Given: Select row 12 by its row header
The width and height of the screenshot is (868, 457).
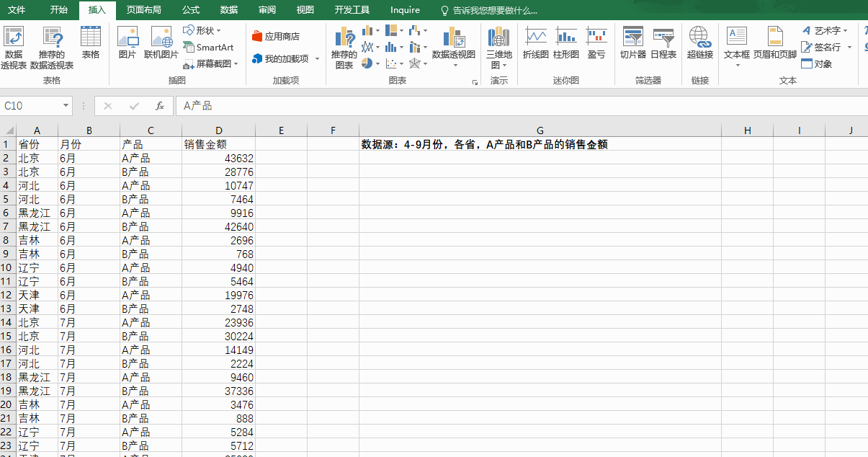Looking at the screenshot, I should [7, 295].
